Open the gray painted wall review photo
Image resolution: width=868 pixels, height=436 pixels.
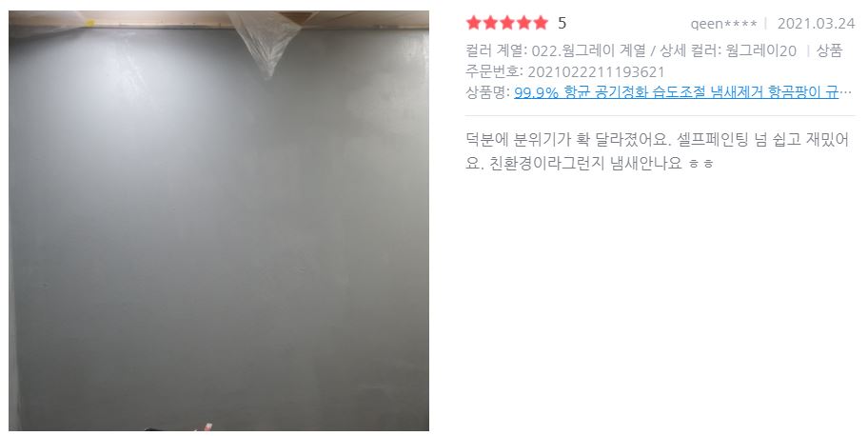tap(219, 221)
